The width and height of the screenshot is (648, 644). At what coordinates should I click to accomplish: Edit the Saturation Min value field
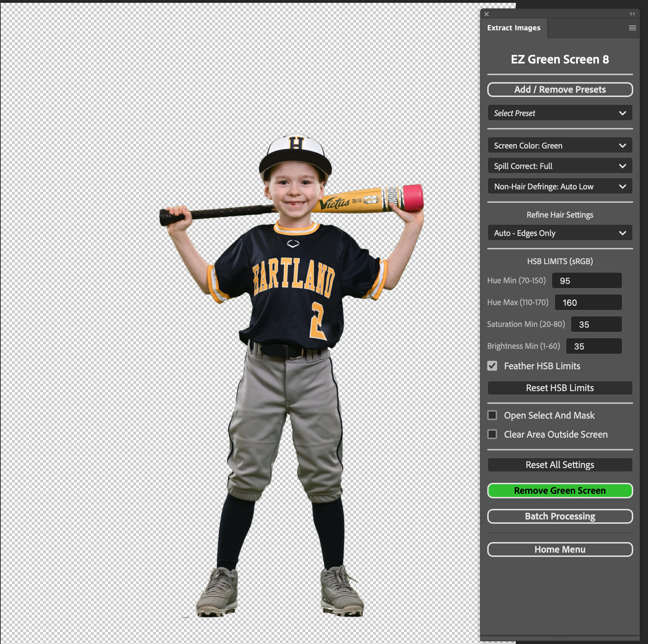click(596, 324)
